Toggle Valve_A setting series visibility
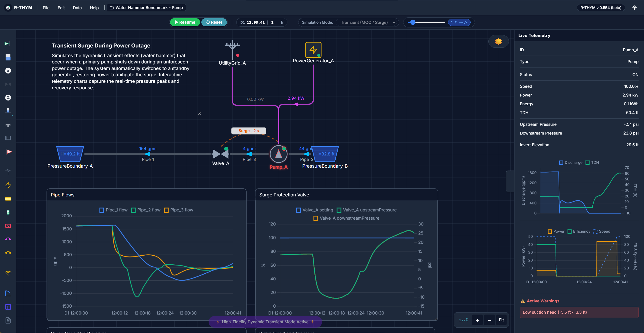This screenshot has height=333, width=644. point(314,210)
